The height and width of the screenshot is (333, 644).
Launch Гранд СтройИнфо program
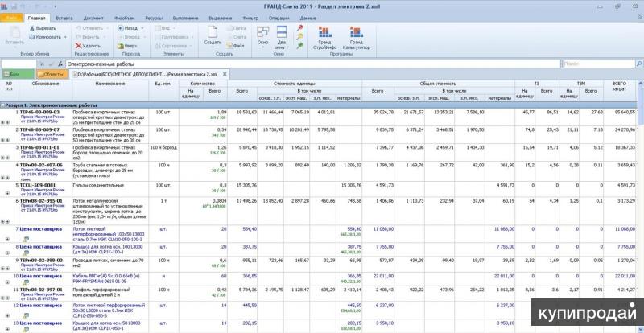coord(325,38)
